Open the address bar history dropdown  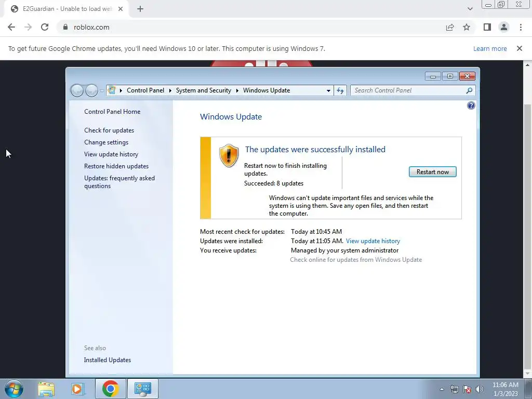point(328,90)
